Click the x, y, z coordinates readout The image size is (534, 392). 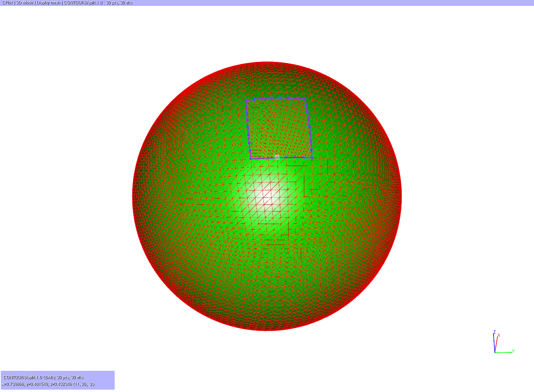pyautogui.click(x=48, y=384)
